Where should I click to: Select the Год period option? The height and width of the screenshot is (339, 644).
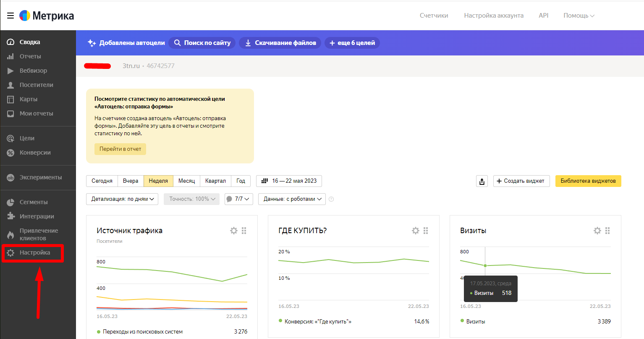241,181
